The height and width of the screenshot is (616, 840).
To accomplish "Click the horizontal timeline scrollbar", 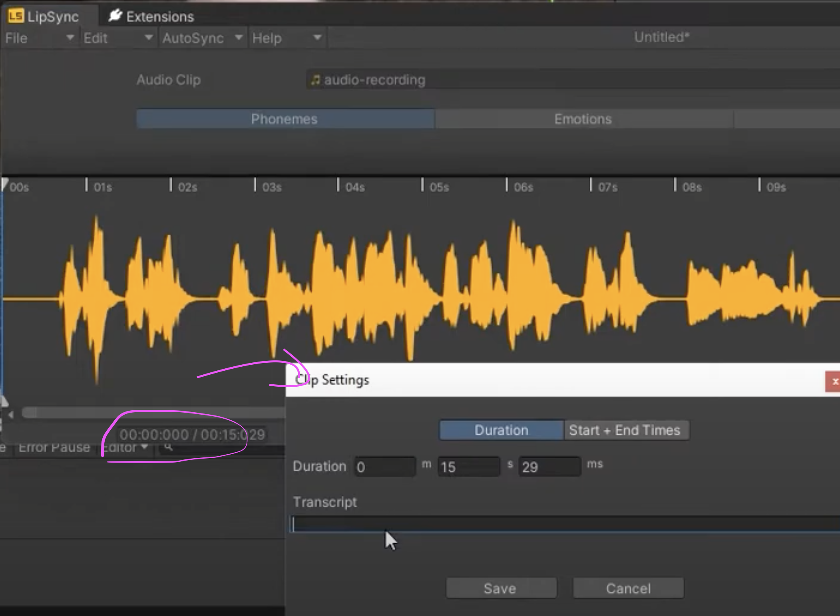I will [x=152, y=413].
